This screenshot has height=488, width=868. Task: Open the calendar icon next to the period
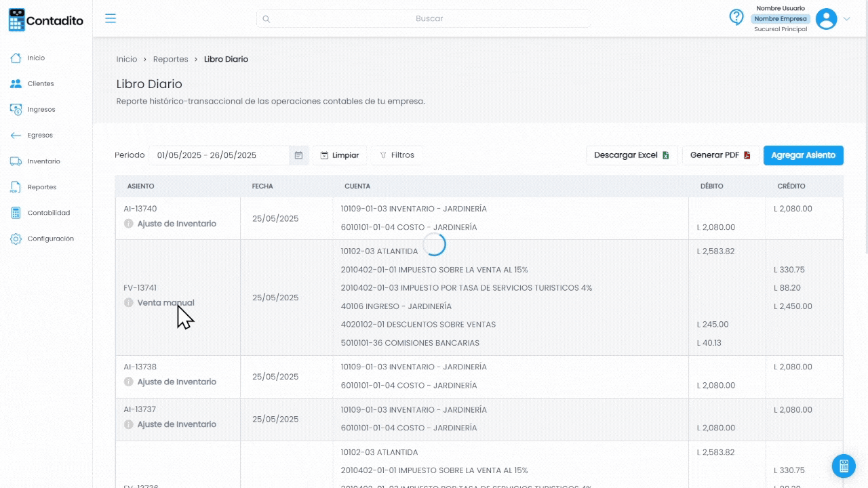tap(298, 155)
